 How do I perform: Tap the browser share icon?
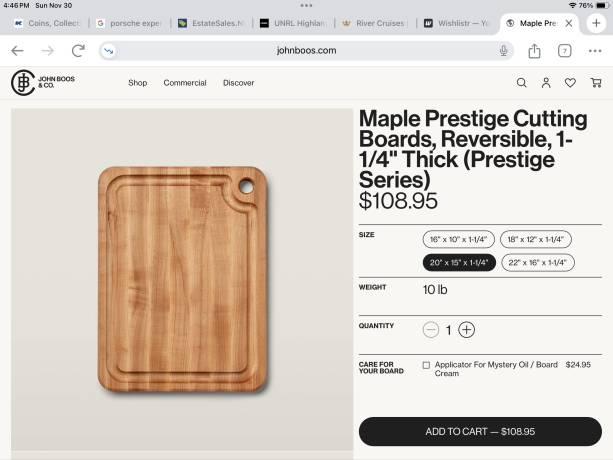pos(535,51)
